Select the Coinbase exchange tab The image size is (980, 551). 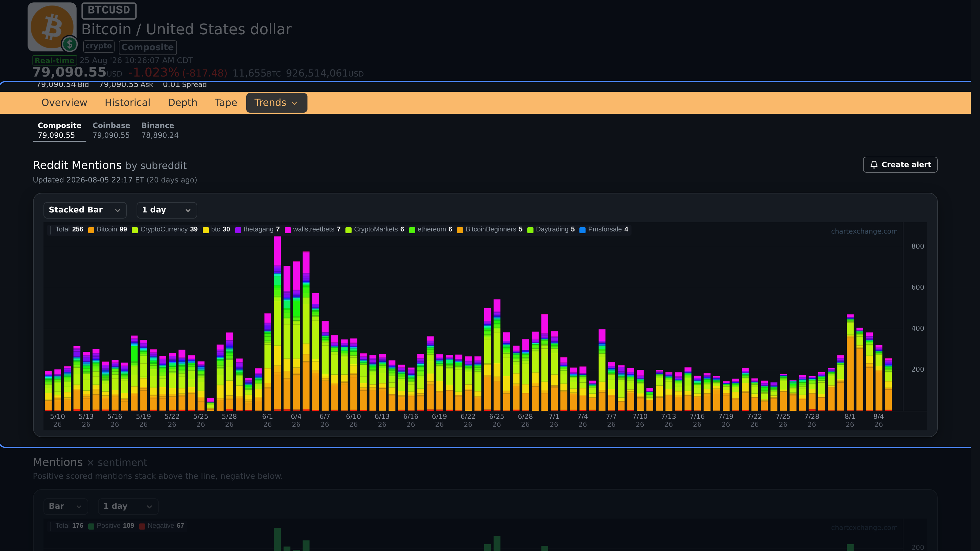click(111, 130)
